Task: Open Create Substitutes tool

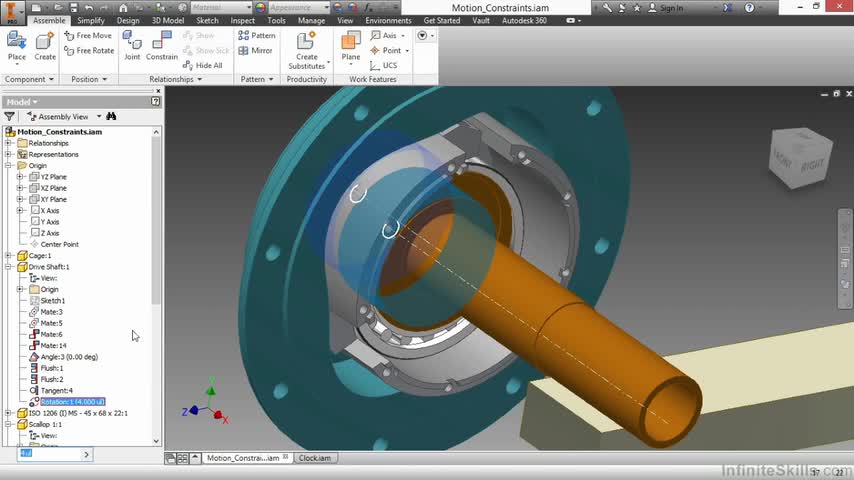Action: pos(307,50)
